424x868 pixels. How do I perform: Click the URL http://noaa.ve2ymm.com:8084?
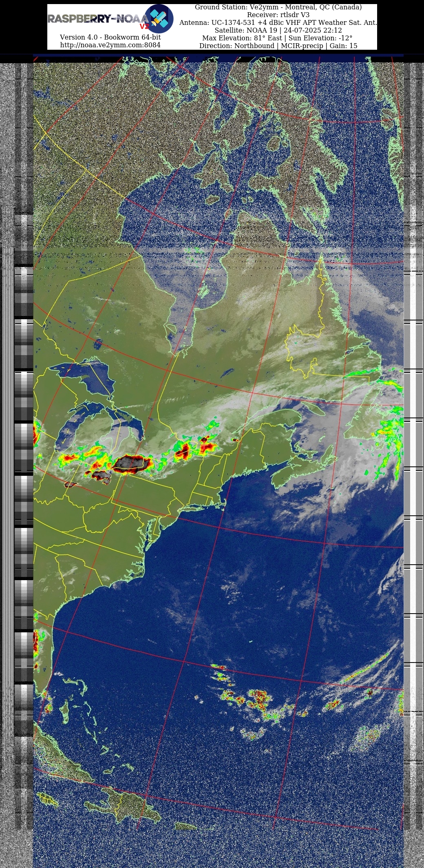click(x=110, y=45)
